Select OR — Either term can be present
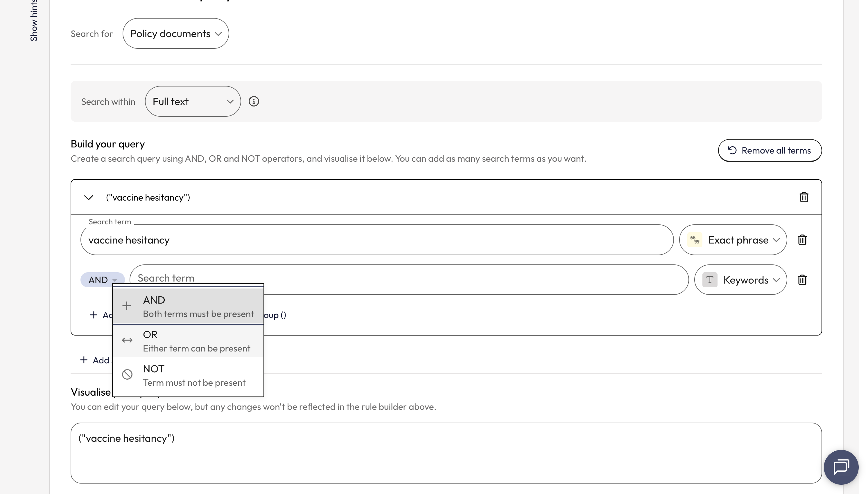The image size is (868, 494). click(188, 341)
